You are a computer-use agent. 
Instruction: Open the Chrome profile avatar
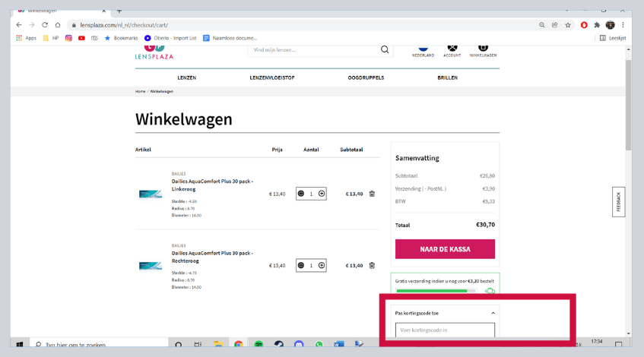click(x=611, y=25)
